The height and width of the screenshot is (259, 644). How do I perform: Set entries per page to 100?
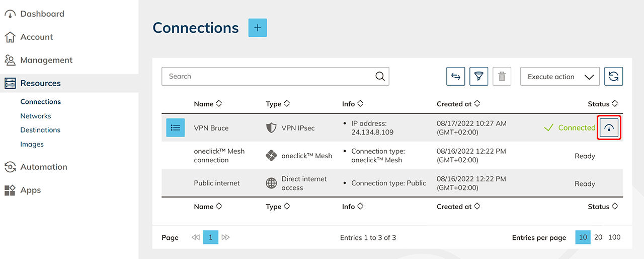(614, 237)
